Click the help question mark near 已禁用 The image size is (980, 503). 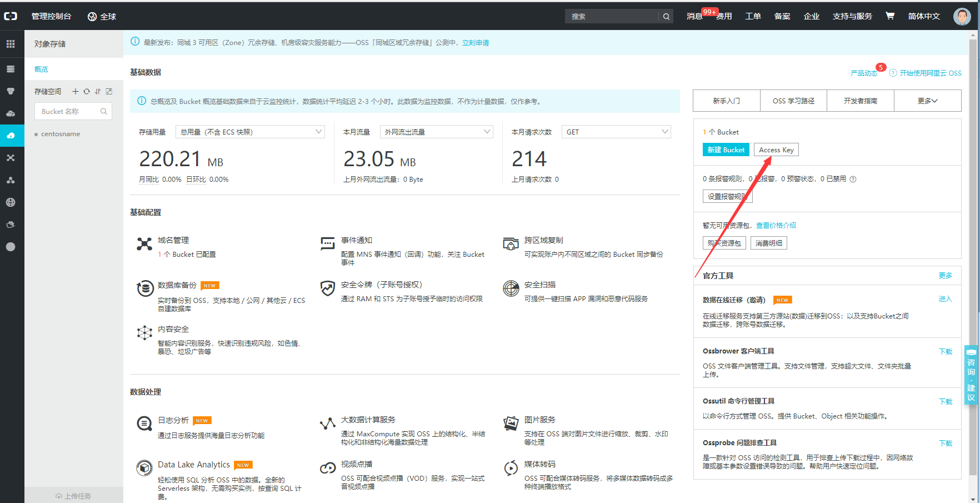point(853,179)
